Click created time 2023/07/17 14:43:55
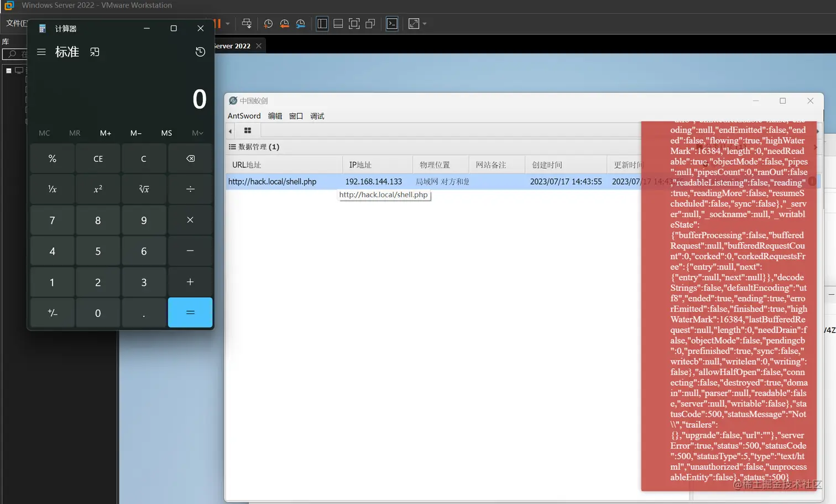Viewport: 836px width, 504px height. click(x=566, y=181)
